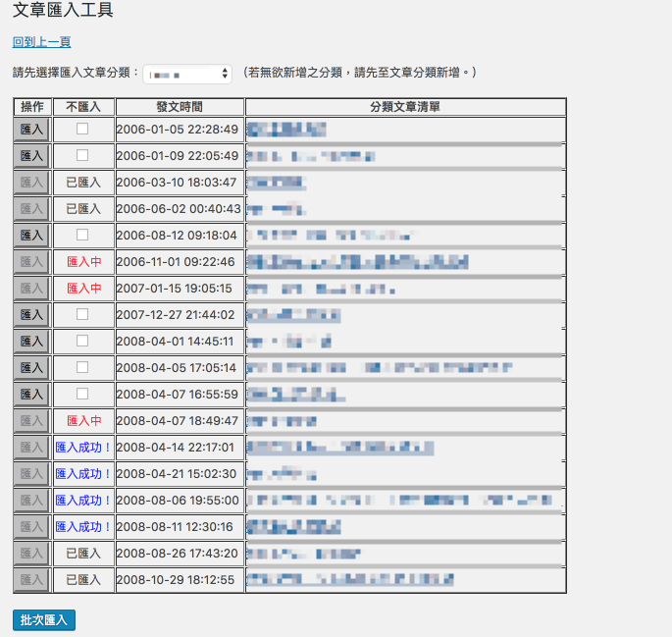
Task: Click the date 2006-03-10 18:03:47
Action: click(177, 183)
